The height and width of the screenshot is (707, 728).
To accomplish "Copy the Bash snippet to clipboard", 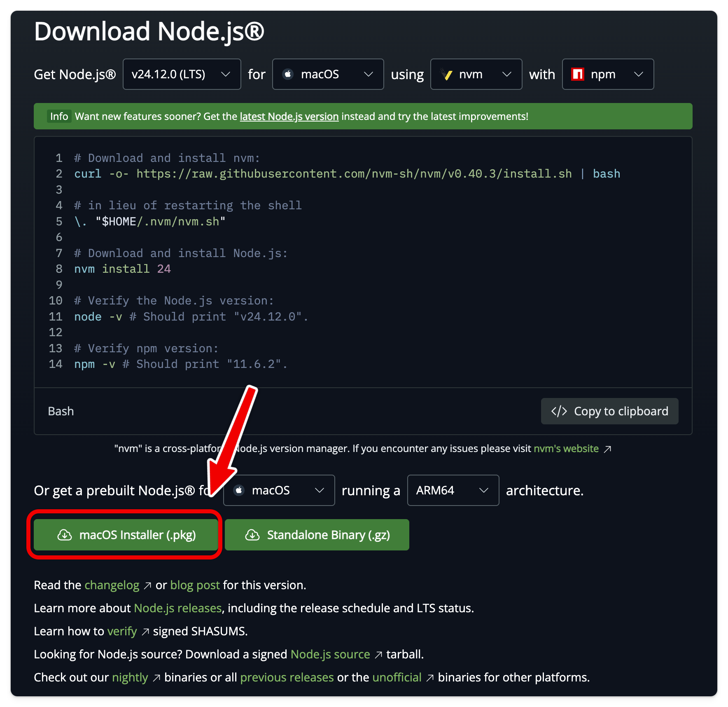I will coord(609,411).
